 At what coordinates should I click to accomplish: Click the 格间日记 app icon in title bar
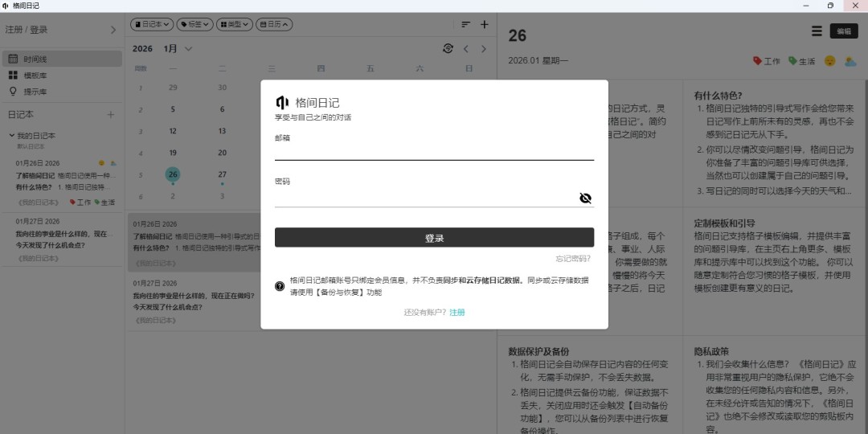click(x=5, y=6)
